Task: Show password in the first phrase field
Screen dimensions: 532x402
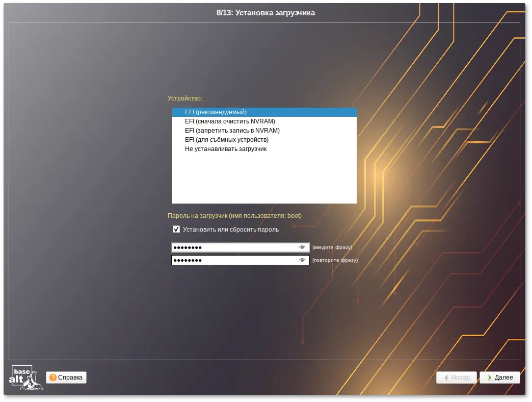Action: [x=302, y=247]
